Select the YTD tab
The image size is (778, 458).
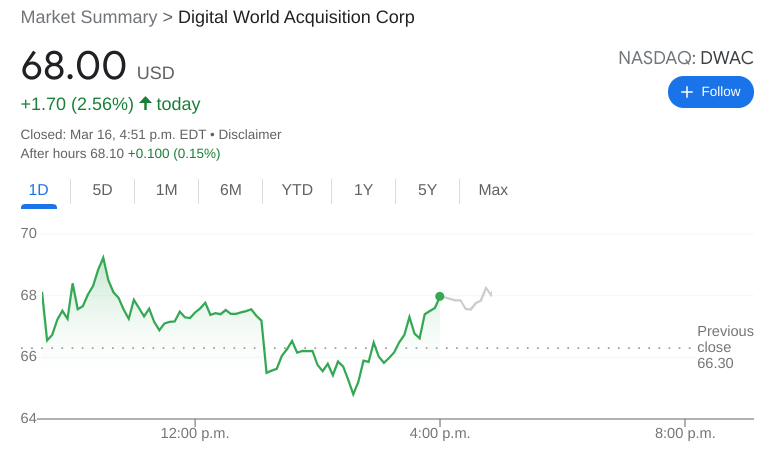(297, 190)
